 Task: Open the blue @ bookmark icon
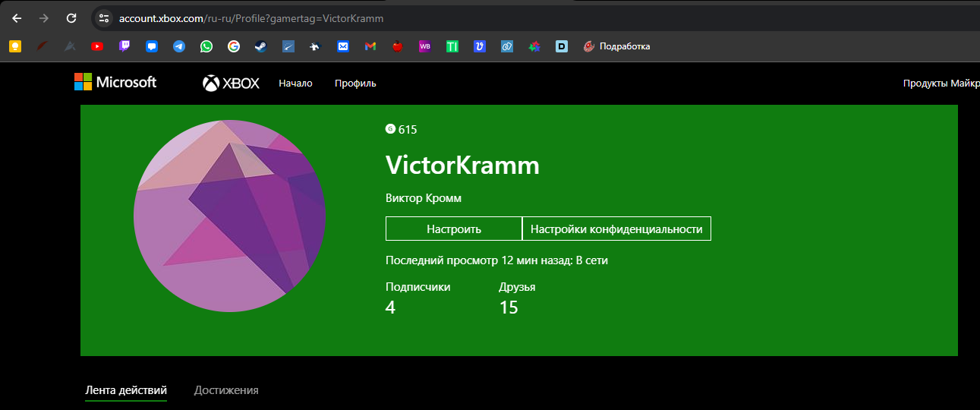pos(507,46)
